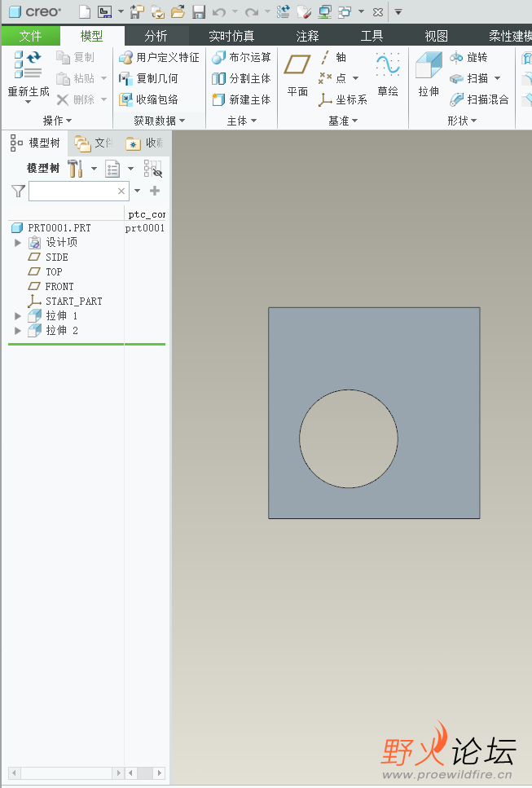Viewport: 532px width, 788px height.
Task: Click the 扫描混合 swept blend tool
Action: pos(479,99)
